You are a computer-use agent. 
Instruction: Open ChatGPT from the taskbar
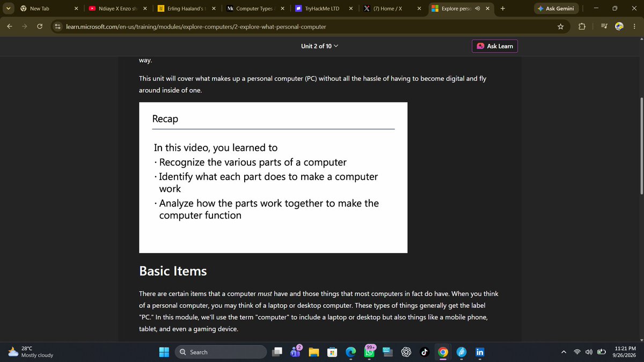406,352
